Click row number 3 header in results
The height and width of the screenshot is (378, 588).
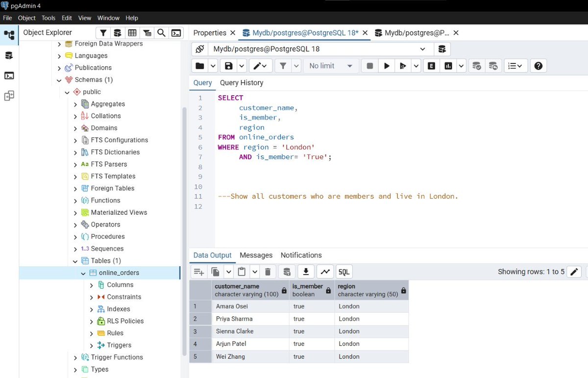(x=200, y=331)
